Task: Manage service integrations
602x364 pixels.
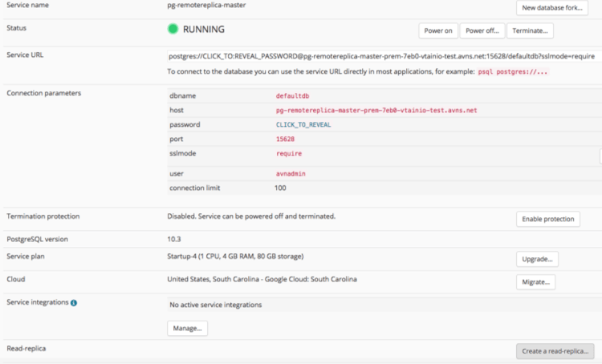Action: [x=187, y=329]
